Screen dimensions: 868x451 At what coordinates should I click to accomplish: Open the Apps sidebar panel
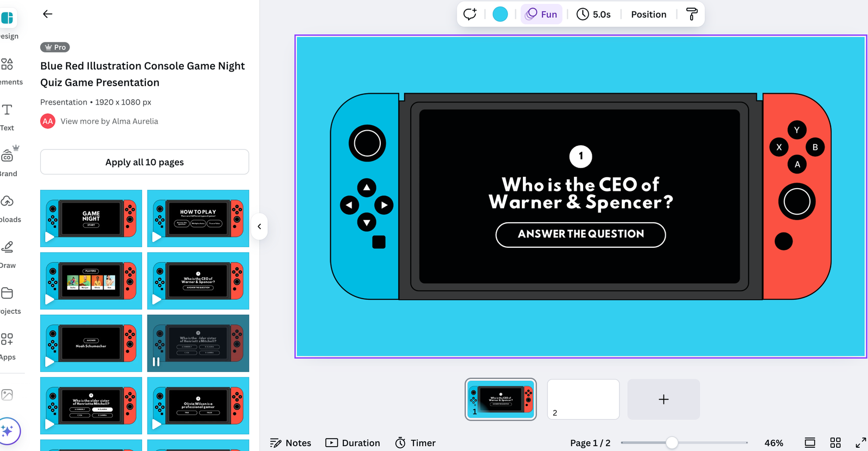pyautogui.click(x=8, y=346)
